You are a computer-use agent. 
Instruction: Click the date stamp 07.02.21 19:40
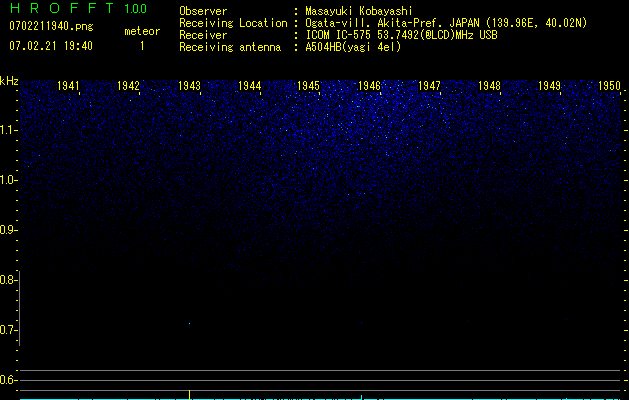pos(51,46)
